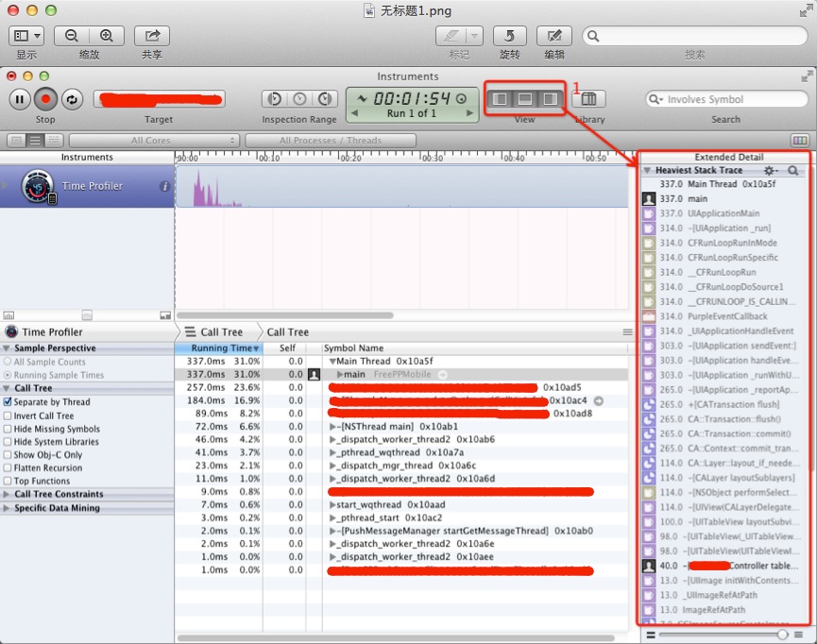Toggle the bottom detail pane View button

[x=525, y=98]
